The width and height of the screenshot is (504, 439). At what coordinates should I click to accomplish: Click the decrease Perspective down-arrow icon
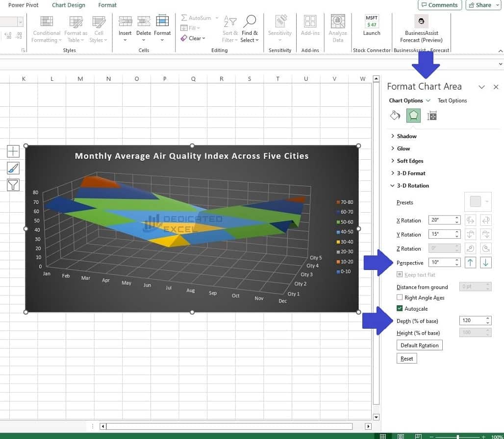486,263
